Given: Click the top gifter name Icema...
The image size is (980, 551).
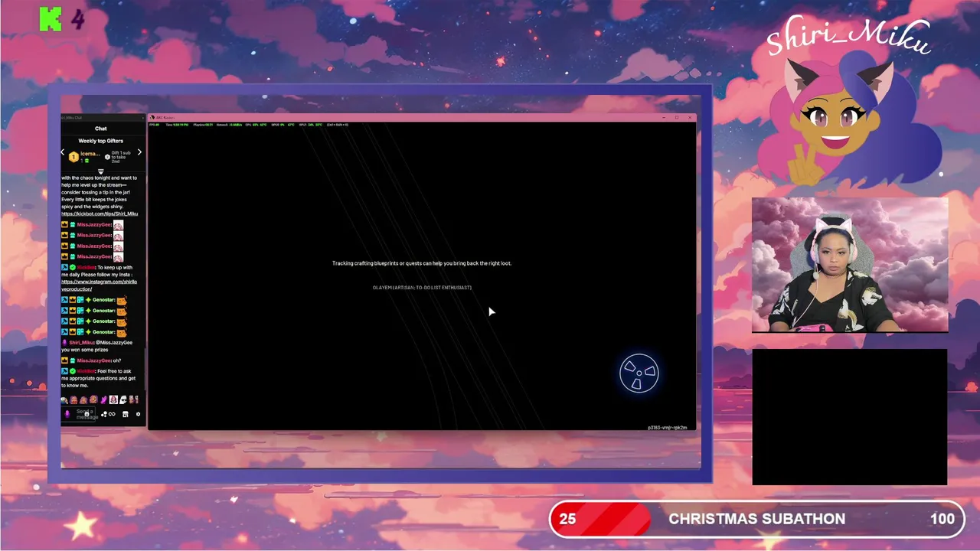Looking at the screenshot, I should pyautogui.click(x=90, y=154).
